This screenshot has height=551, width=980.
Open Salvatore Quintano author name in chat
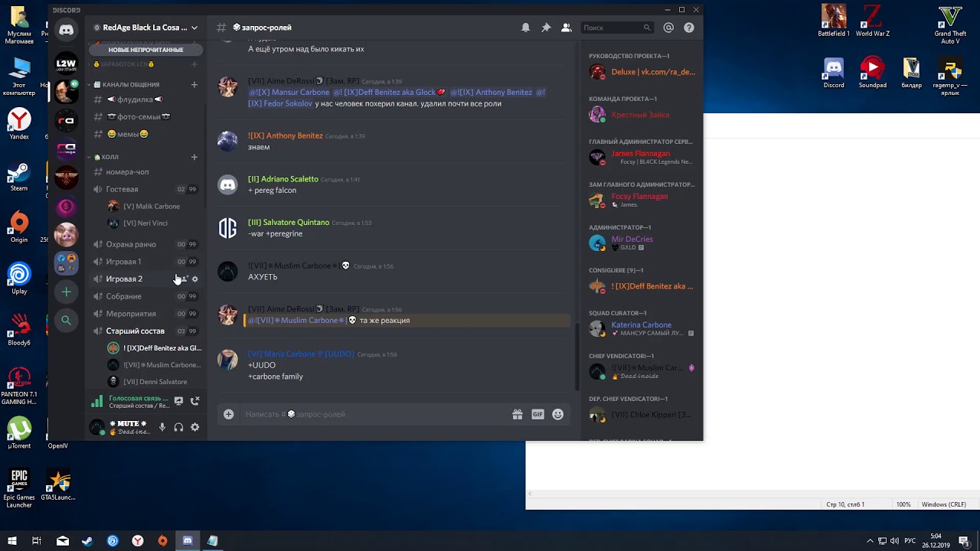tap(289, 223)
